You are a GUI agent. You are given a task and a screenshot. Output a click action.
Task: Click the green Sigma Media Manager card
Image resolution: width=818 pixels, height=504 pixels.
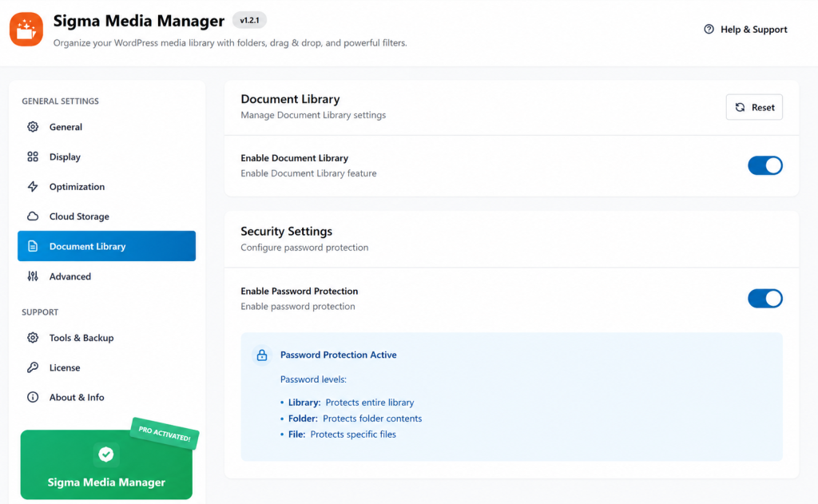pos(106,464)
